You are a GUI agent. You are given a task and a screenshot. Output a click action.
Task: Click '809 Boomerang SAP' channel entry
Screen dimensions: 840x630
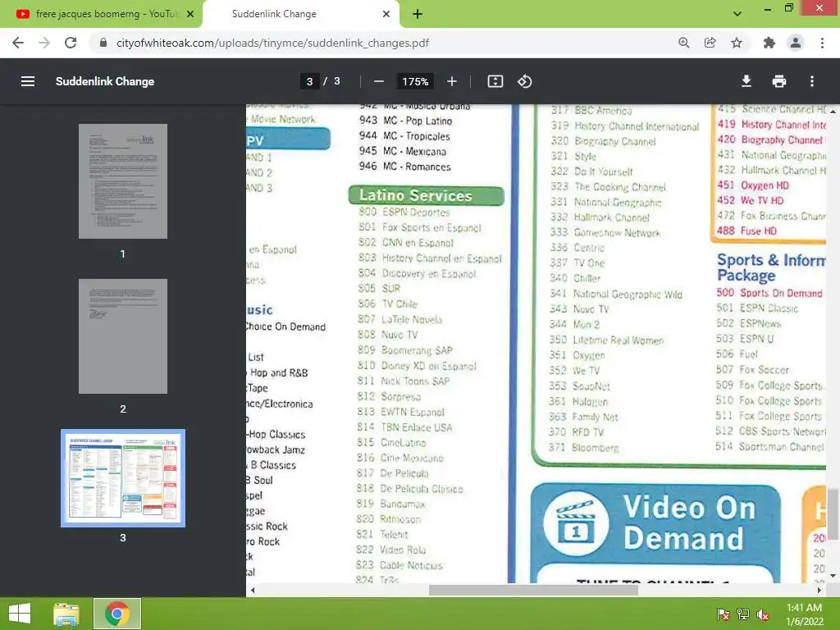[x=405, y=350]
